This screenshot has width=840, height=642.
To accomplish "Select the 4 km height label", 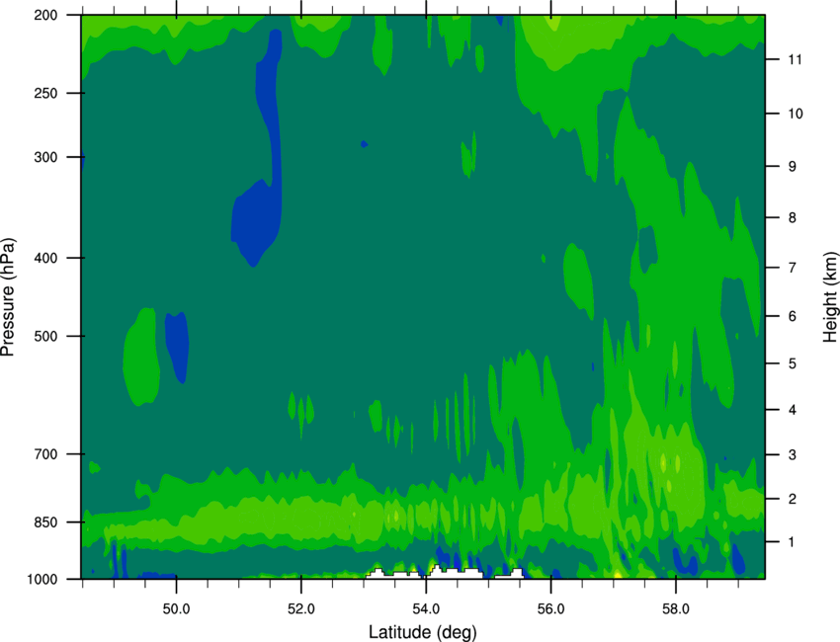I will click(793, 410).
